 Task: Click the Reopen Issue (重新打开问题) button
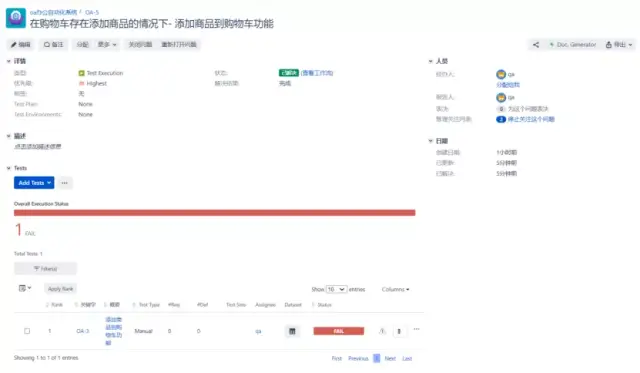pos(179,44)
